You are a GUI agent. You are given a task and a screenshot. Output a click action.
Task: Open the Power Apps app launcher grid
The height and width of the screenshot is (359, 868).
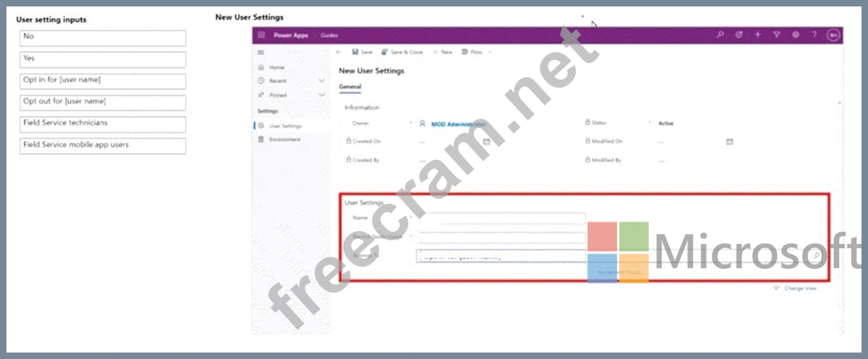[x=261, y=36]
